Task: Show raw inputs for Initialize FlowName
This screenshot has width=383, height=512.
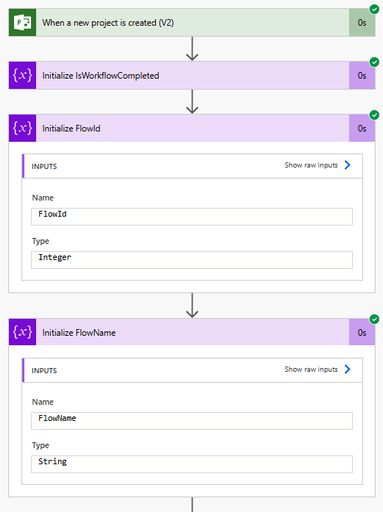Action: tap(311, 369)
